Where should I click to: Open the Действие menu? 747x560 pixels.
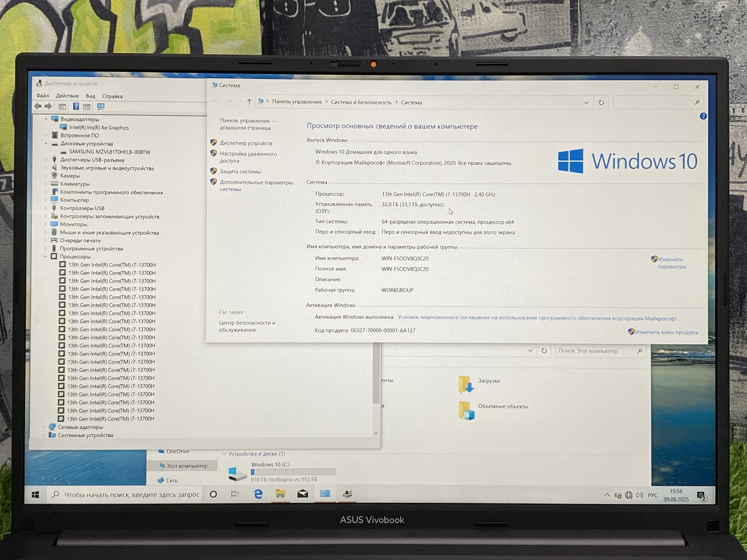tap(67, 96)
